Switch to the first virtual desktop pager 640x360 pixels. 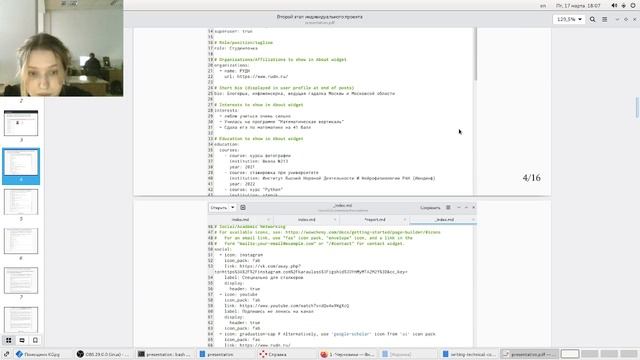click(570, 354)
